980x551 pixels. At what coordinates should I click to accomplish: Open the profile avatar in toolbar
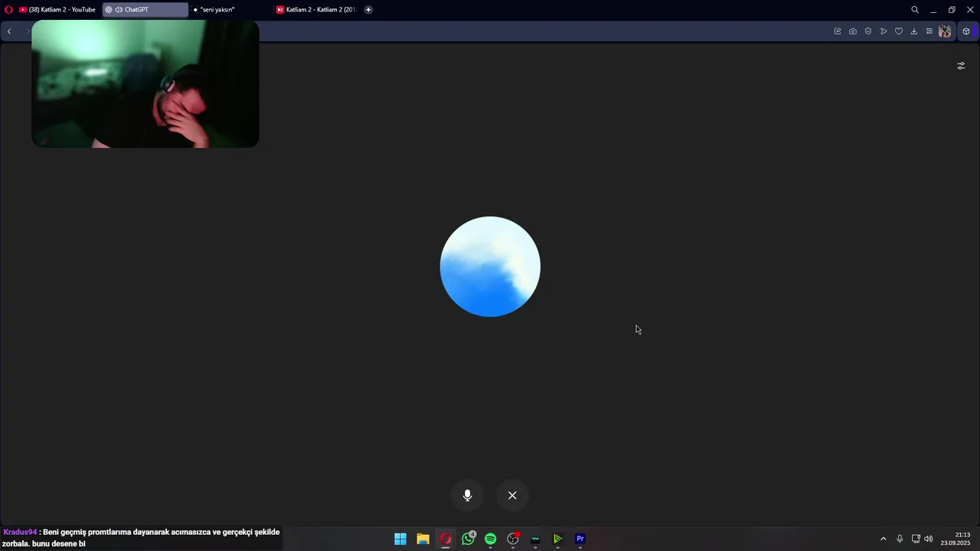pyautogui.click(x=945, y=31)
